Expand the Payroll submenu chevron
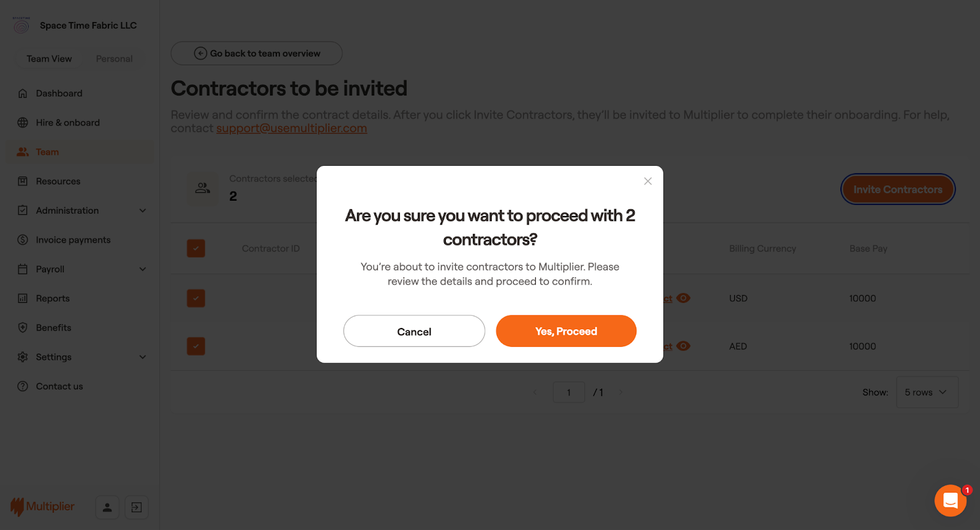 click(x=143, y=269)
